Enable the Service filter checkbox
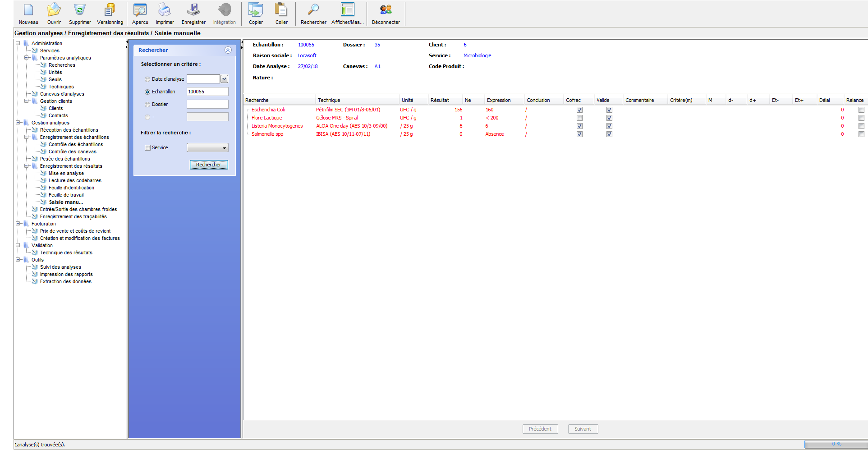The height and width of the screenshot is (450, 868). coord(147,147)
